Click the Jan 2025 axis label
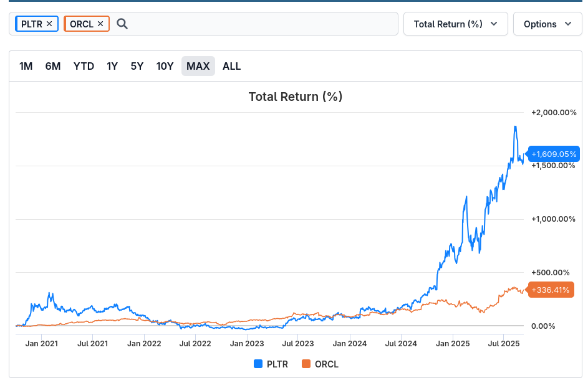The image size is (588, 388). click(x=453, y=343)
